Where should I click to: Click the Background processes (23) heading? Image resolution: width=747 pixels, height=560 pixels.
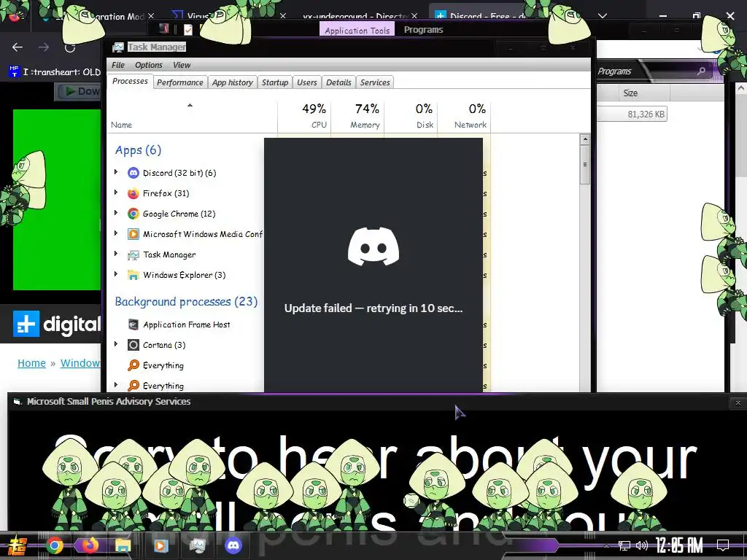pyautogui.click(x=186, y=301)
